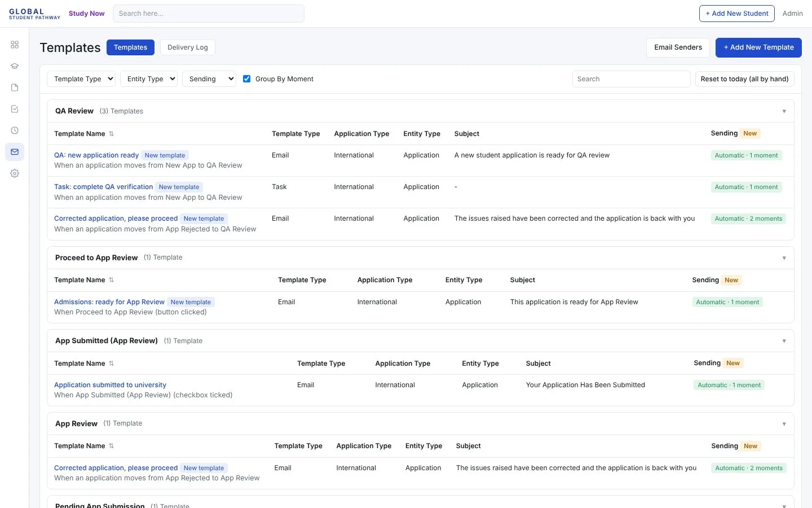Switch to the Templates tab
Image resolution: width=812 pixels, height=508 pixels.
tap(130, 47)
